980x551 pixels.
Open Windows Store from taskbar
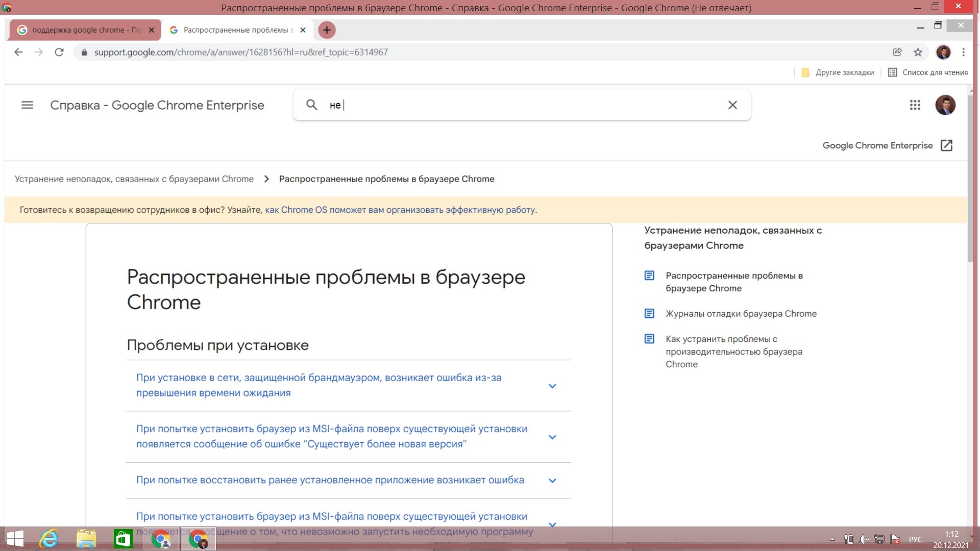(123, 539)
